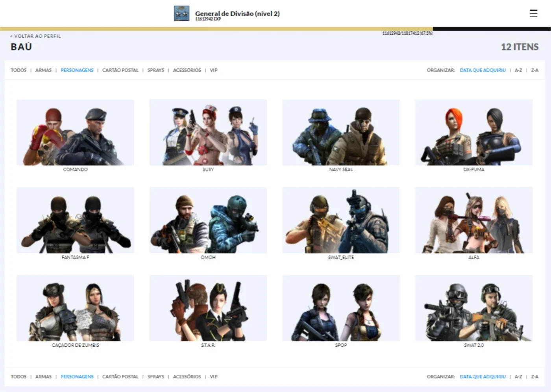The width and height of the screenshot is (551, 392).
Task: Select the top ARMAS filter tab
Action: (x=43, y=70)
